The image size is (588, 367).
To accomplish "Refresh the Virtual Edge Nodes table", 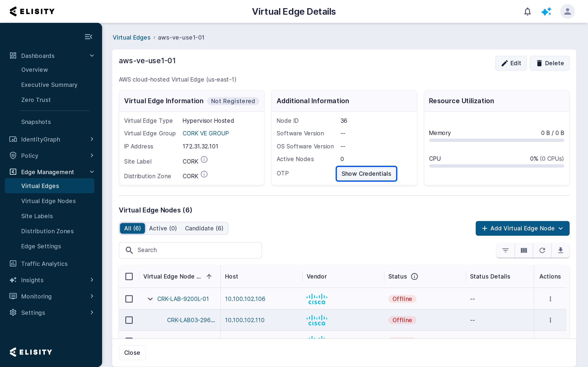I will pos(542,250).
